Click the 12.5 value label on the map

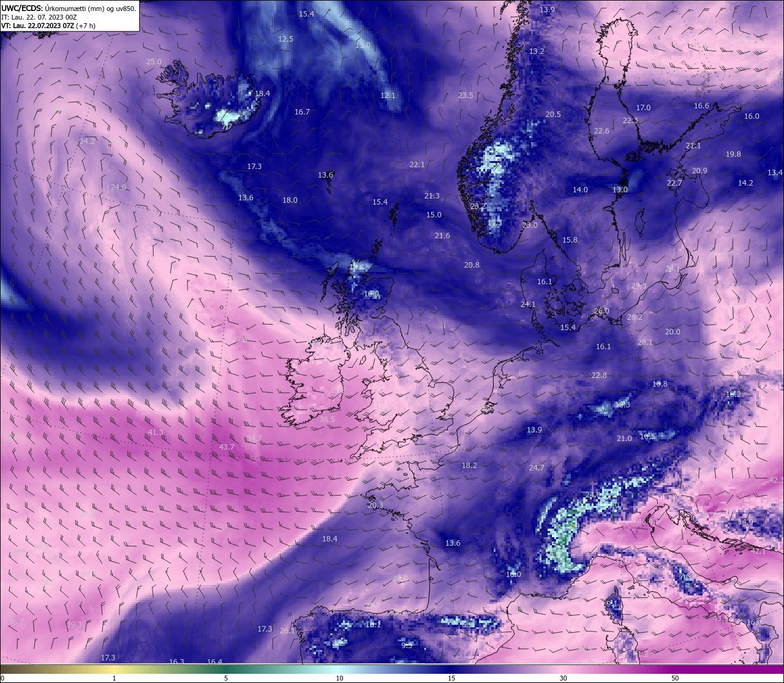click(x=285, y=39)
